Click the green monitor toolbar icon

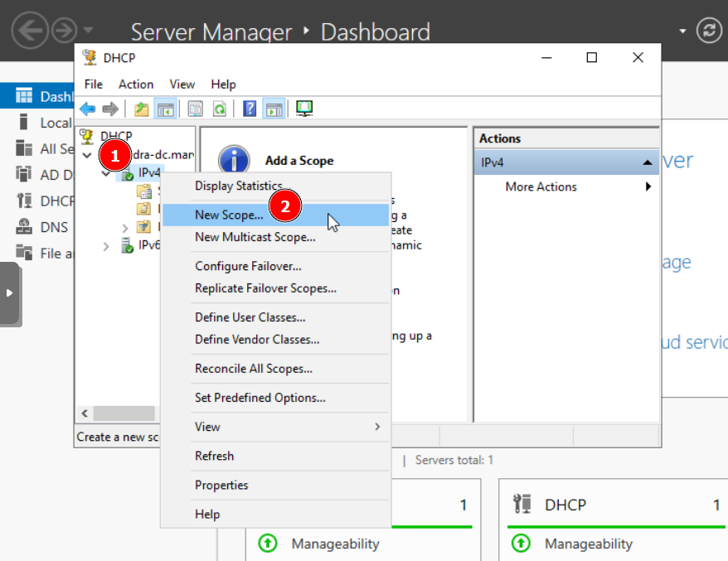tap(304, 109)
